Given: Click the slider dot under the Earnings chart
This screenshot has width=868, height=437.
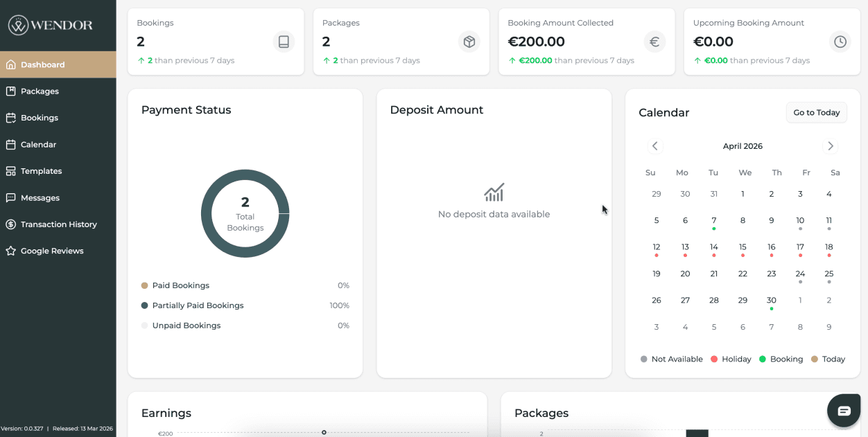Looking at the screenshot, I should pyautogui.click(x=324, y=432).
